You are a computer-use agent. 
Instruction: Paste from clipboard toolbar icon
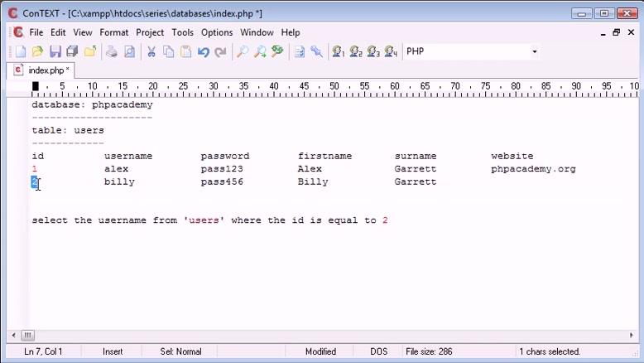[x=186, y=52]
